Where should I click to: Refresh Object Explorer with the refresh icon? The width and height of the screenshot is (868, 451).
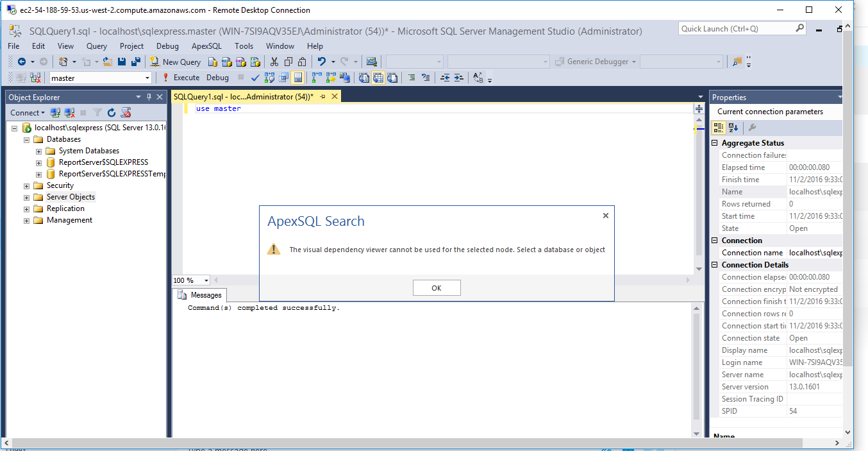point(112,113)
